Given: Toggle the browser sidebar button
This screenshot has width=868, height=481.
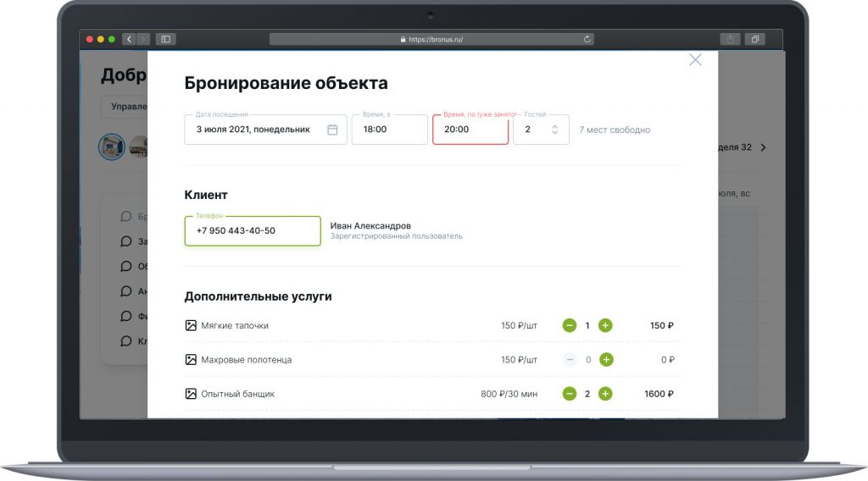Looking at the screenshot, I should click(x=165, y=39).
